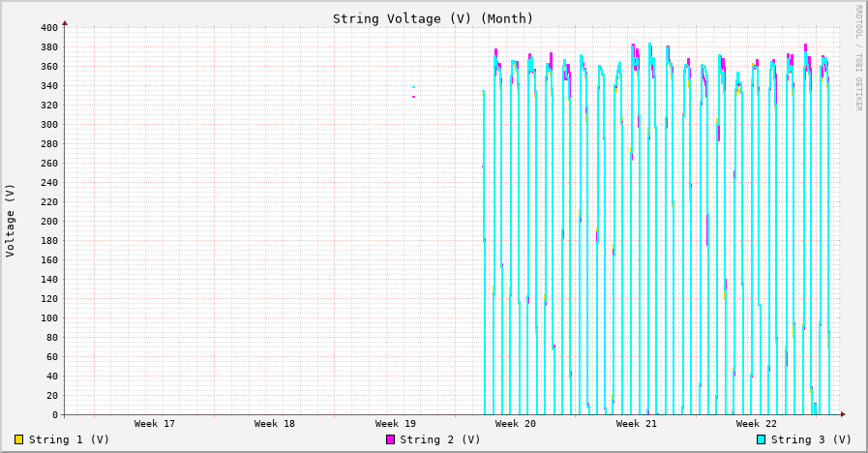Click the 180 y-axis tick value

(x=48, y=241)
